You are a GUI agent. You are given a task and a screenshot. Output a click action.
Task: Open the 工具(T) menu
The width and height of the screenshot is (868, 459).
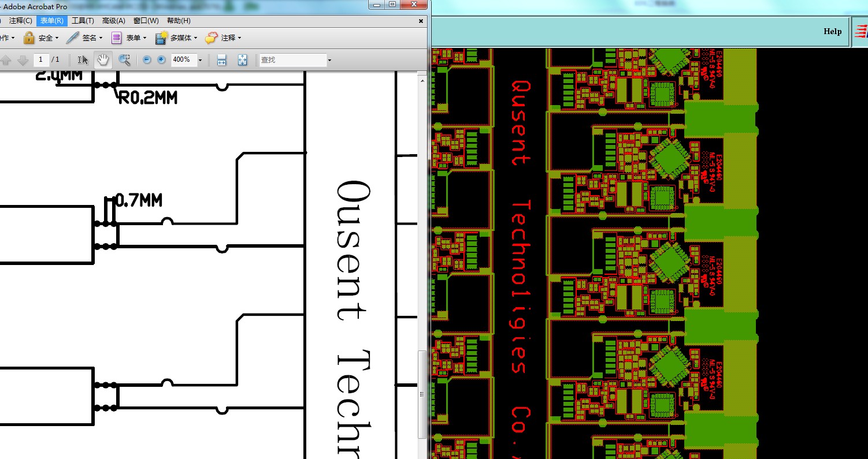83,21
